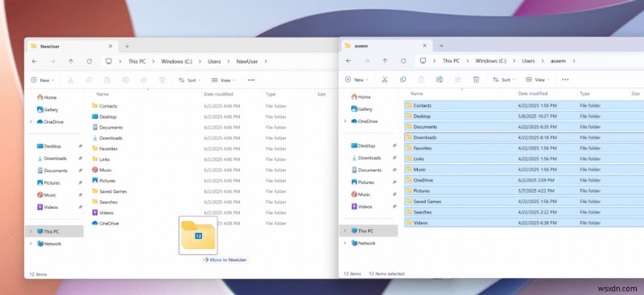Expand This PC in the NewUser sidebar
644x295 pixels.
[x=31, y=231]
